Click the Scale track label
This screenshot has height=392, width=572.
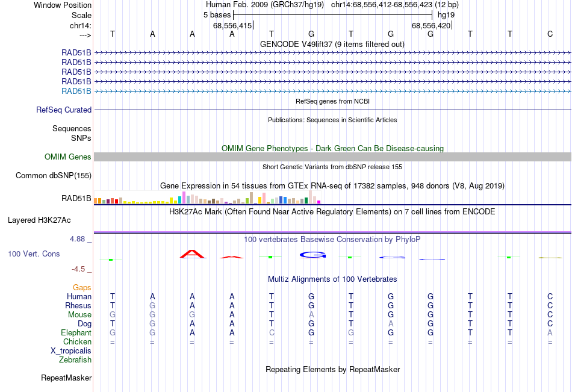point(81,15)
